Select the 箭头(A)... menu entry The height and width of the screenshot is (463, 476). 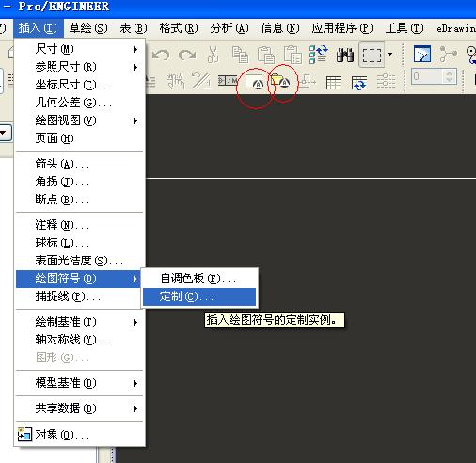pyautogui.click(x=80, y=164)
